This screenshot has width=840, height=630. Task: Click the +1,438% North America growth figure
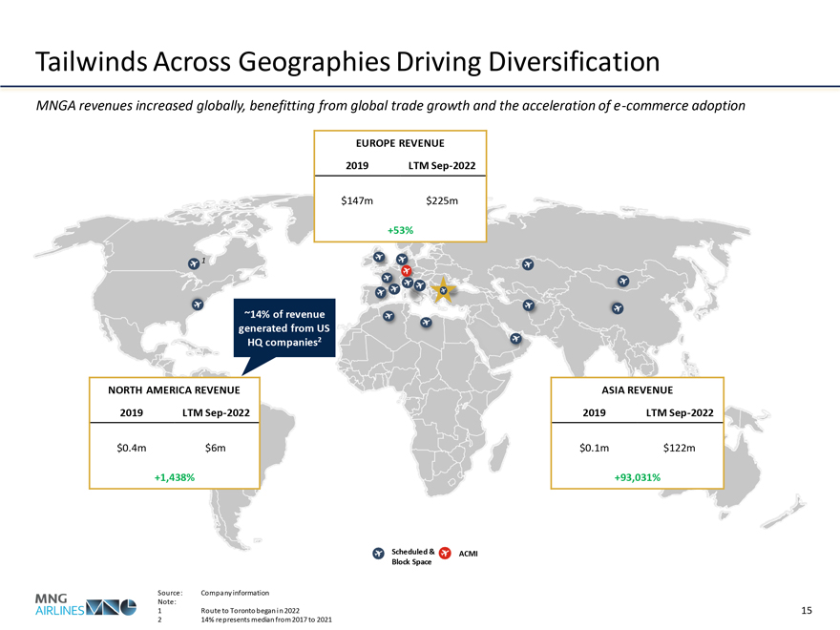(174, 476)
